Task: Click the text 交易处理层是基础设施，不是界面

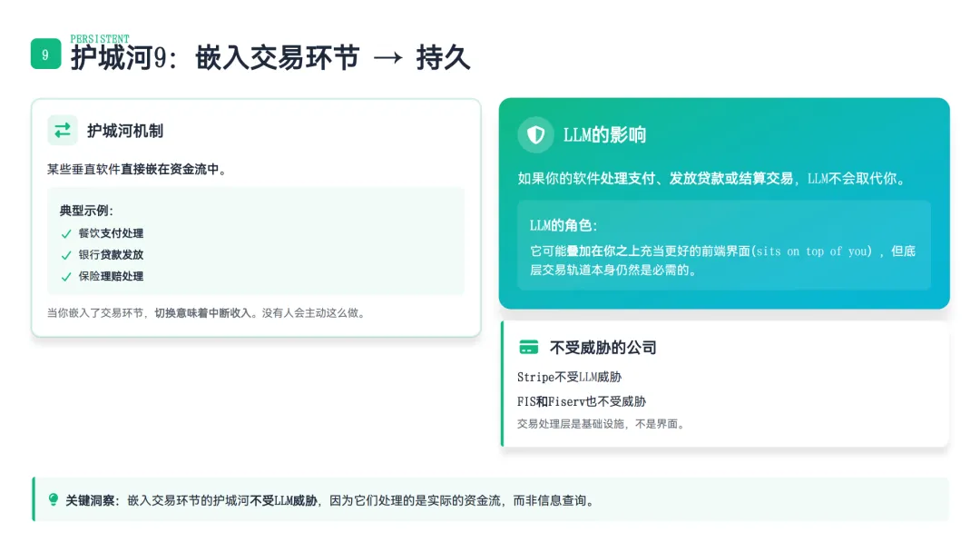Action: tap(601, 424)
